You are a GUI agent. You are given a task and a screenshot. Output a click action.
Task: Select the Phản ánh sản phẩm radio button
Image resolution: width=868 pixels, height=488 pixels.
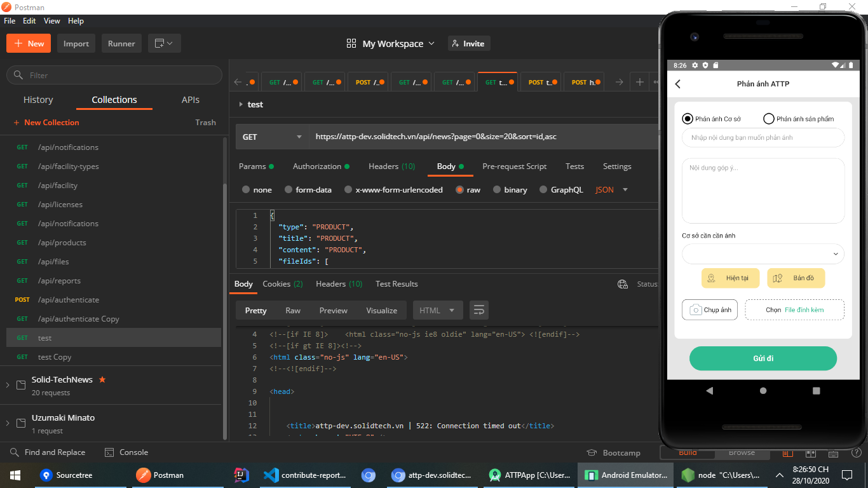click(x=768, y=118)
